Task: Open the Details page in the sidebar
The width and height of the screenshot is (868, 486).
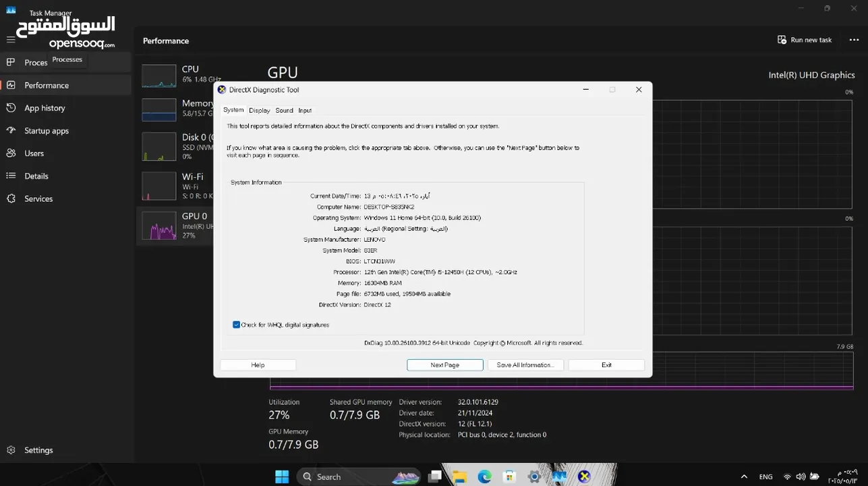Action: [65, 176]
